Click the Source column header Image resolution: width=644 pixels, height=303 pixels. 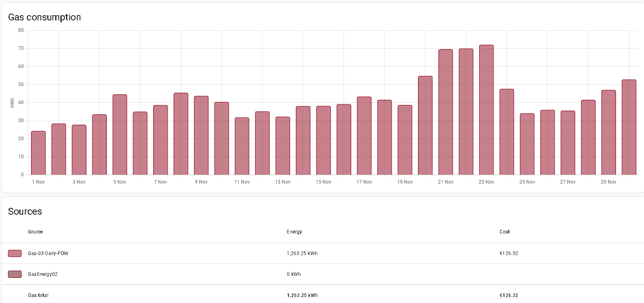pyautogui.click(x=35, y=232)
